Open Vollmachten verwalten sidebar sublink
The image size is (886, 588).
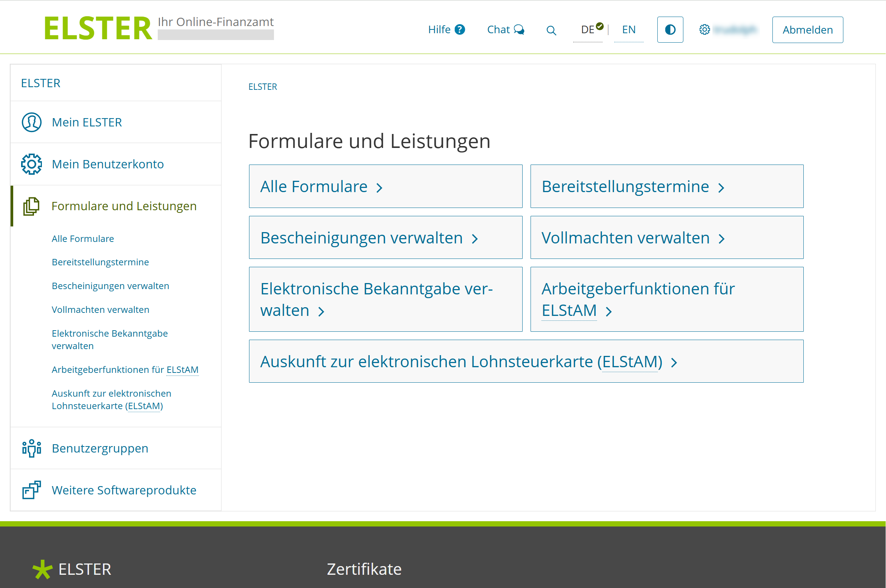point(100,309)
